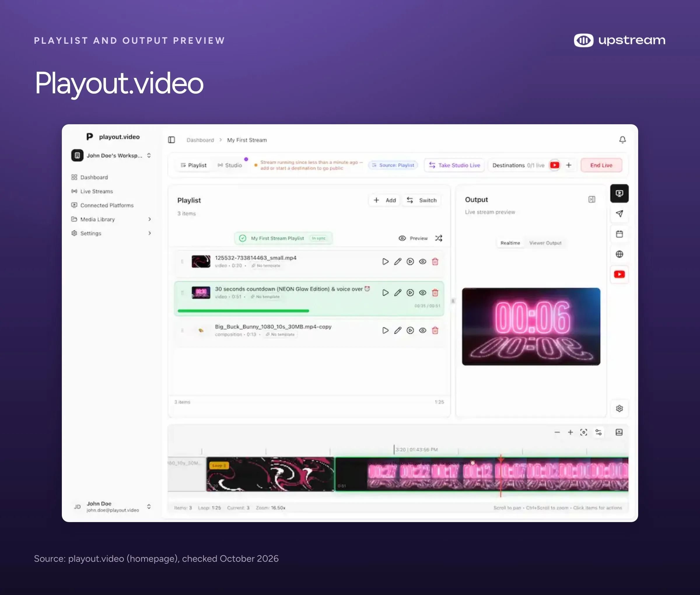
Task: Edit the 30 seconds countdown item
Action: pyautogui.click(x=398, y=293)
